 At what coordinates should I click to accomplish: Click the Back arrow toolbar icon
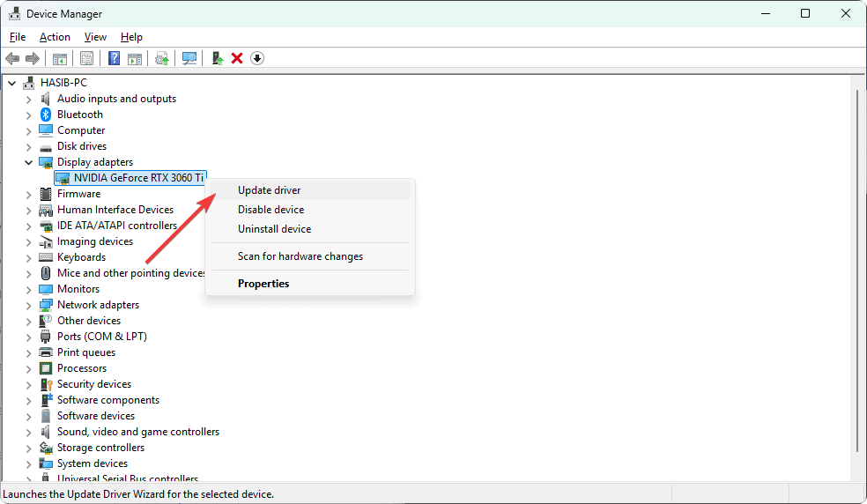point(12,58)
